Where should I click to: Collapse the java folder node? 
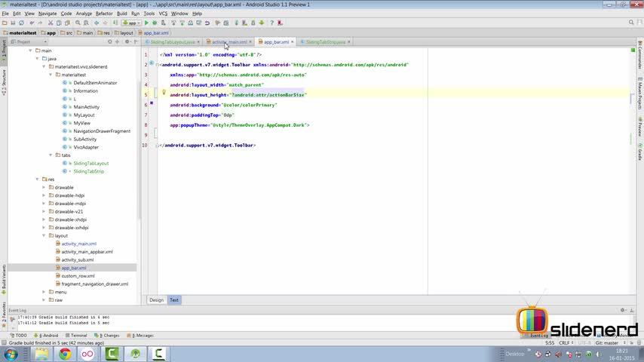pyautogui.click(x=38, y=59)
